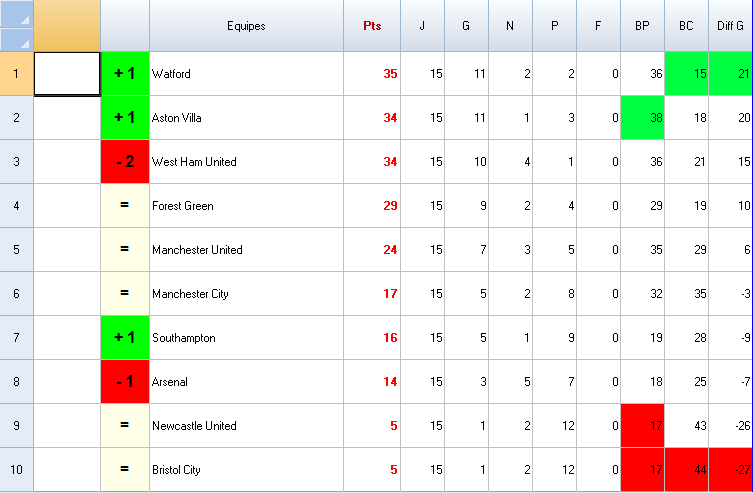The image size is (753, 493).
Task: Select the highlighted orange column header
Action: [x=67, y=26]
